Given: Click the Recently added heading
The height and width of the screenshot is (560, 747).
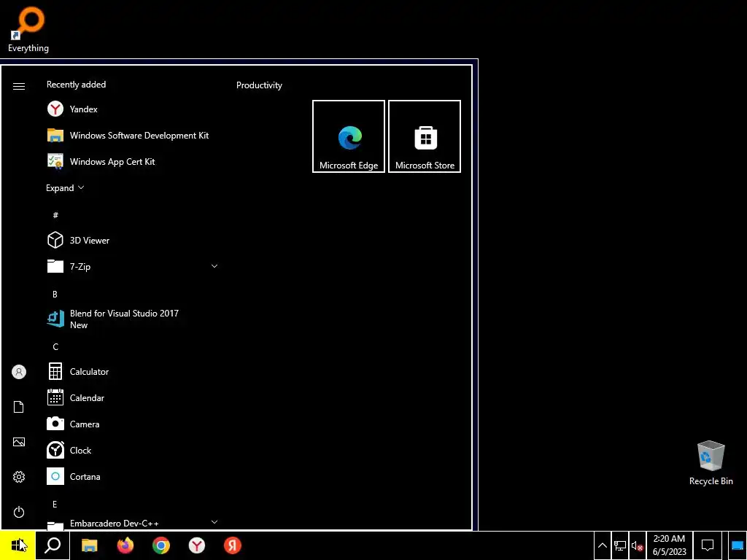Looking at the screenshot, I should (76, 85).
